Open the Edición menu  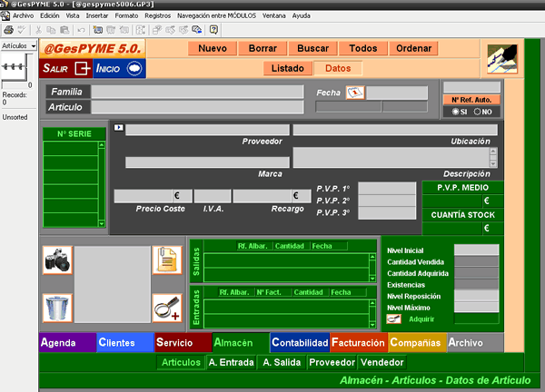coord(50,16)
